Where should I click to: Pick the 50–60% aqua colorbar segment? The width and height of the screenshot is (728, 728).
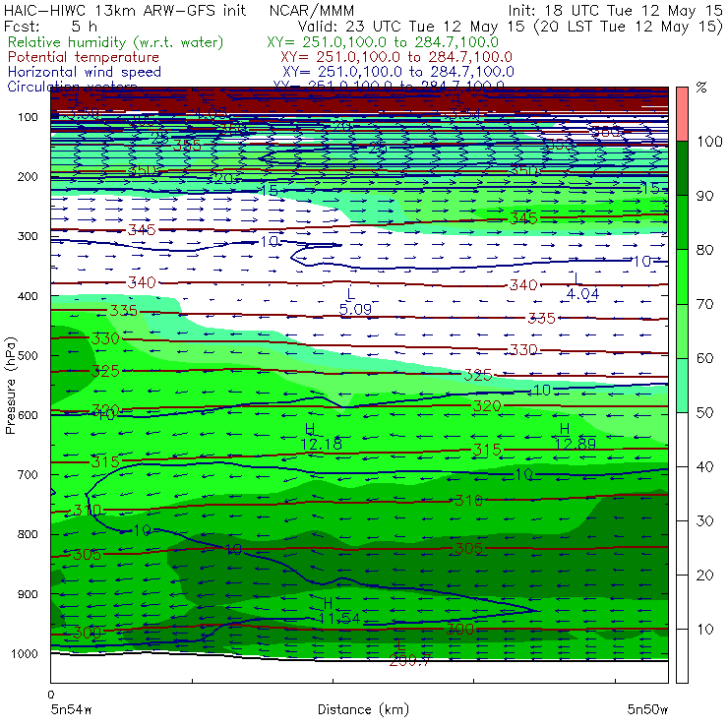[x=682, y=386]
